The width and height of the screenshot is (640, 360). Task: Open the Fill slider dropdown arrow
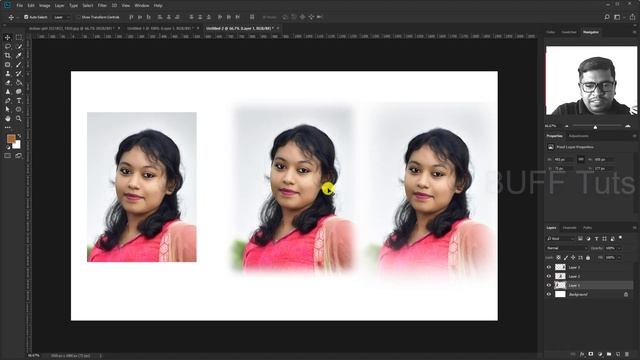pos(620,258)
